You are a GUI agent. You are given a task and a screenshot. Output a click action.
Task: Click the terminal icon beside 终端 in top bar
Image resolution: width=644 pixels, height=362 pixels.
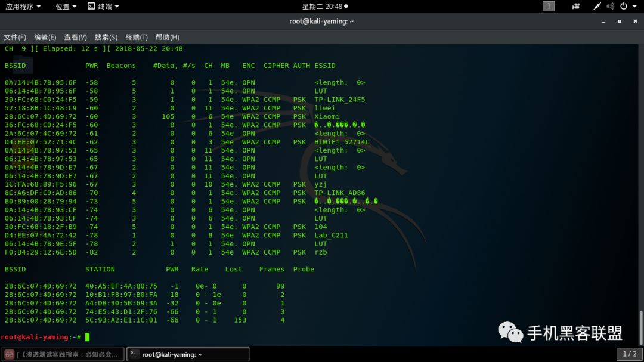(x=91, y=6)
